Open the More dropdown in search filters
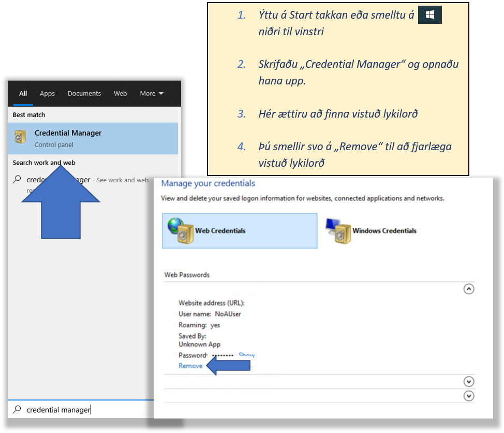The height and width of the screenshot is (433, 504). pos(151,94)
